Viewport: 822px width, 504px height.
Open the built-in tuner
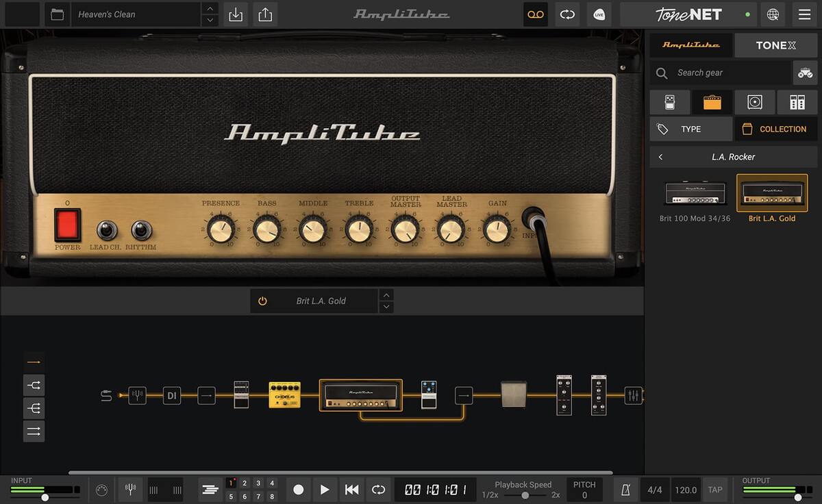point(130,490)
